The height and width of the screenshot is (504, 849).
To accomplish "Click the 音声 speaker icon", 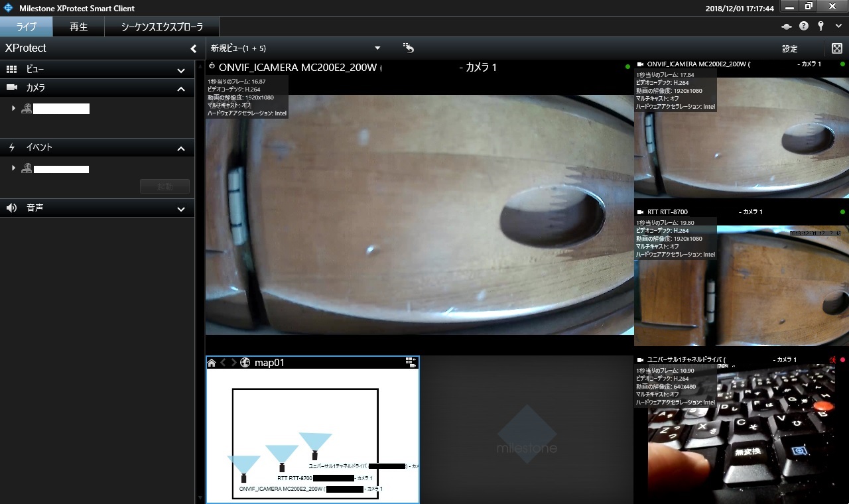I will 11,208.
